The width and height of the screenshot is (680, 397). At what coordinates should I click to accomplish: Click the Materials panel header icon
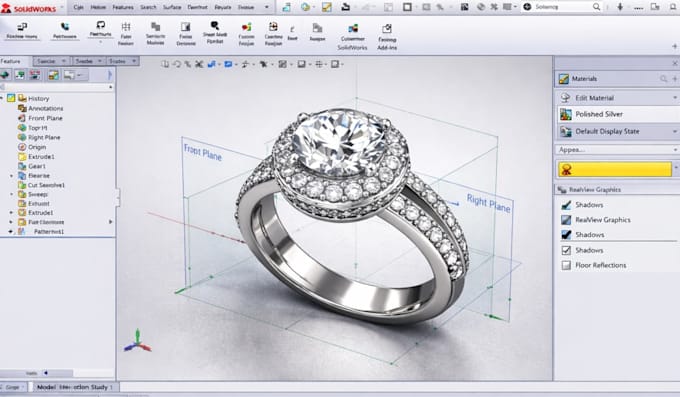(x=564, y=79)
